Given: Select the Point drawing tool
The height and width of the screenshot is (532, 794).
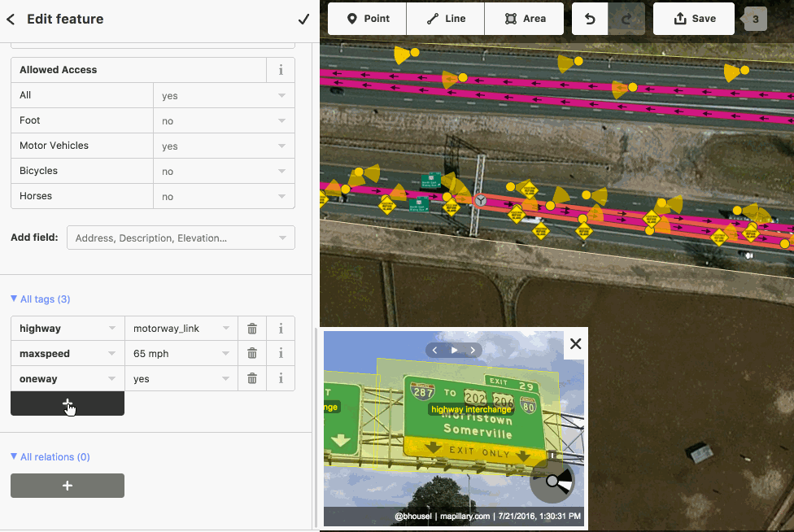Looking at the screenshot, I should 366,19.
